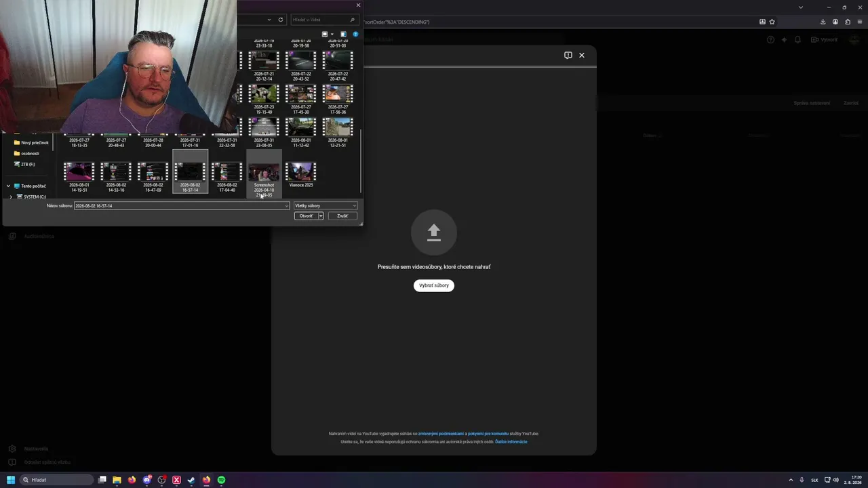Open the address bar history dropdown
This screenshot has height=488, width=868.
(269, 20)
